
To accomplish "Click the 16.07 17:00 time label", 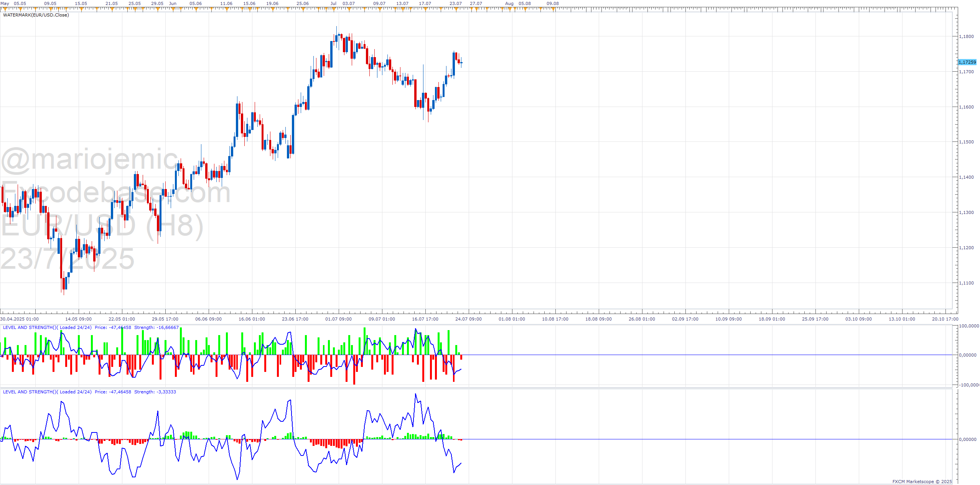I will pos(425,319).
